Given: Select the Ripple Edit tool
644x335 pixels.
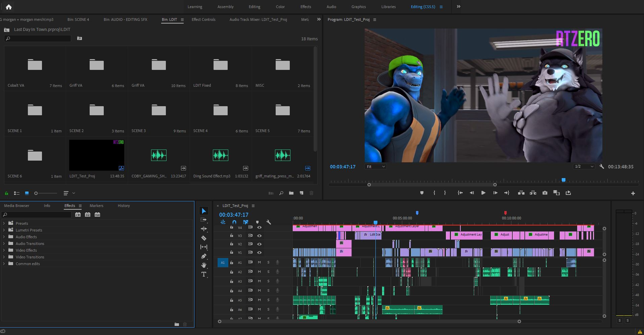Looking at the screenshot, I should pos(204,229).
